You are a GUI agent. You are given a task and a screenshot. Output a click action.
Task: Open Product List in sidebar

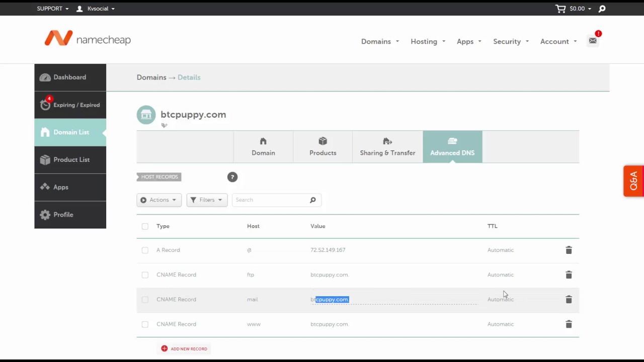(70, 160)
